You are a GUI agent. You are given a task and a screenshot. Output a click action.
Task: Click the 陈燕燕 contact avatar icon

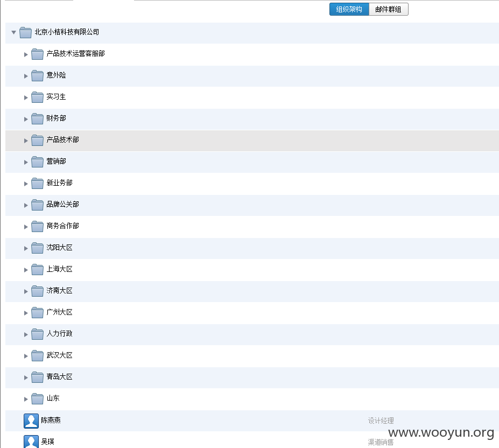[x=31, y=421]
